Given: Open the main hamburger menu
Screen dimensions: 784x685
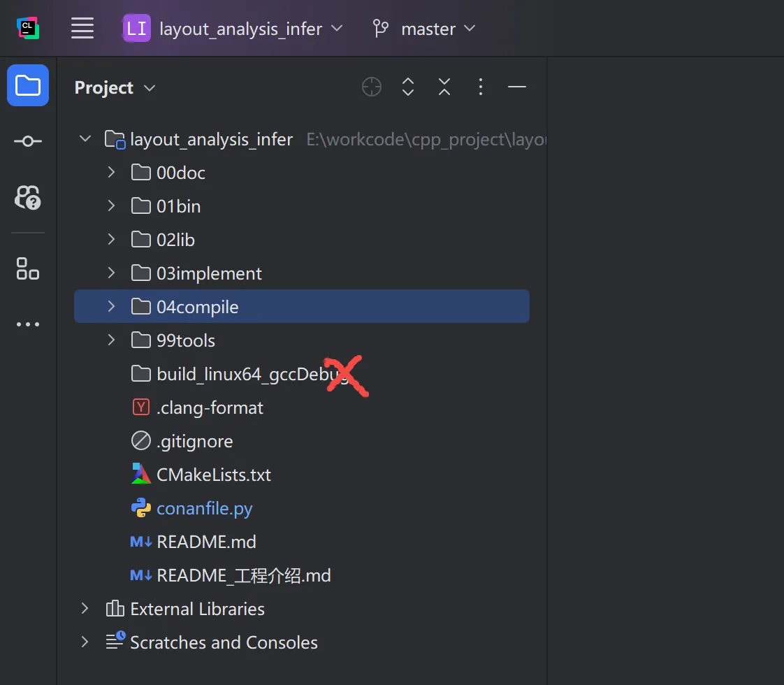Looking at the screenshot, I should coord(82,29).
